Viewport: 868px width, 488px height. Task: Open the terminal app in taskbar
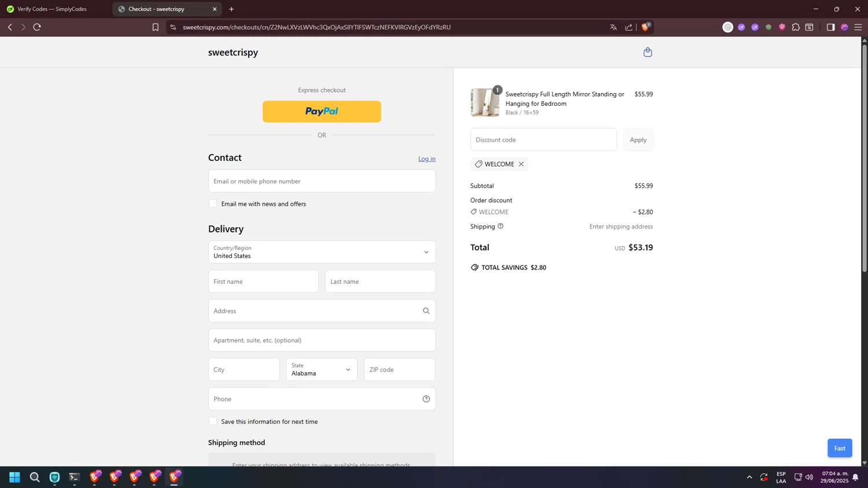point(74,477)
